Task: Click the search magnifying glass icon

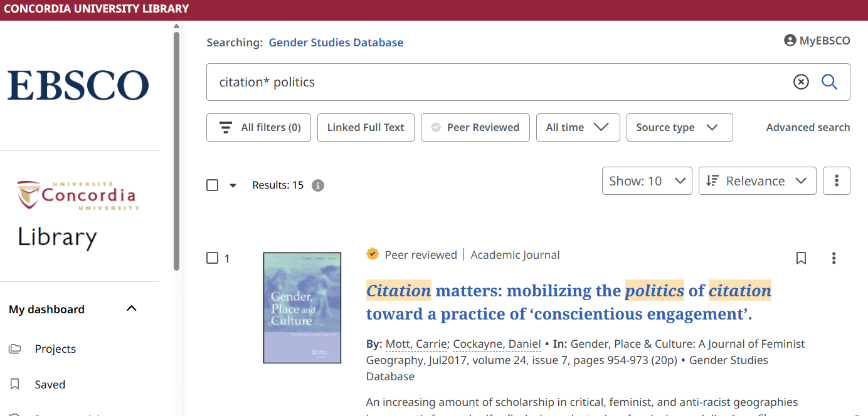Action: point(829,82)
